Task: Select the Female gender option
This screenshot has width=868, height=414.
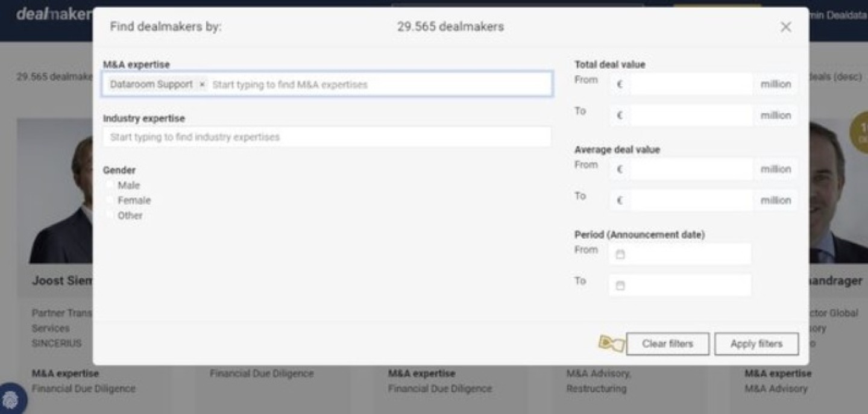Action: [x=110, y=201]
